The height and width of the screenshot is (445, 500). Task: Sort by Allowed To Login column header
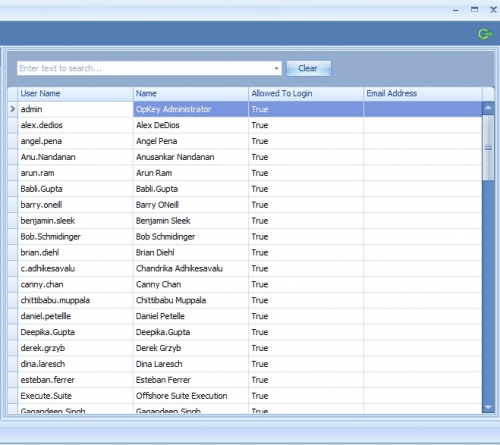click(x=306, y=94)
